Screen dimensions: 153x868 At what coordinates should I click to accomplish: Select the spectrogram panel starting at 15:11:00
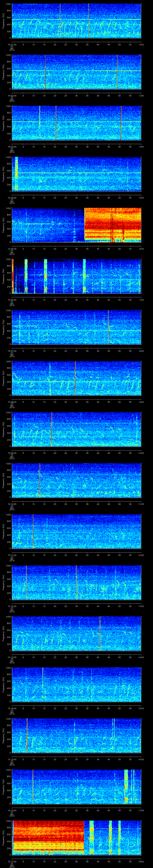77,531
